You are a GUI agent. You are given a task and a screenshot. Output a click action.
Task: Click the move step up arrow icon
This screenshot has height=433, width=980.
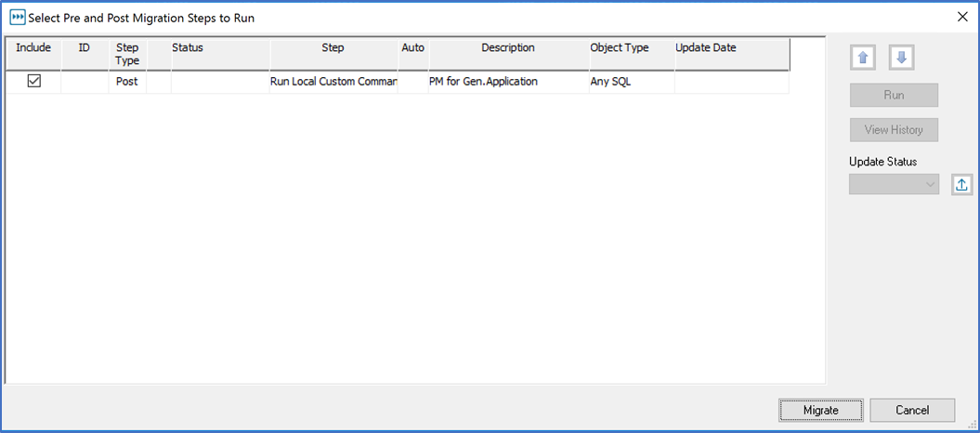coord(863,58)
